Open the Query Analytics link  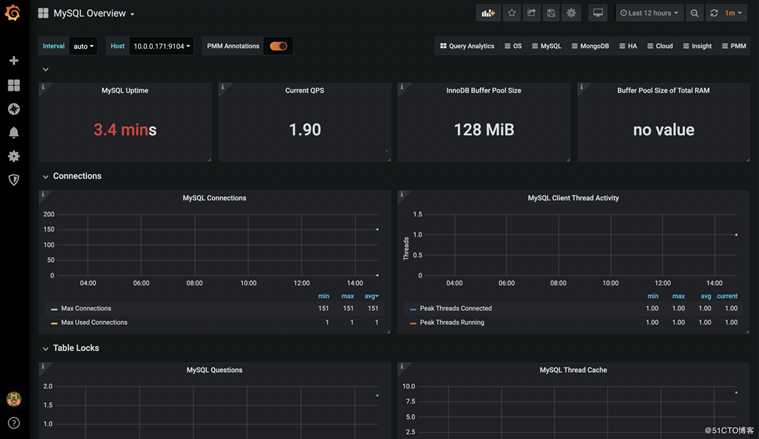pos(467,46)
